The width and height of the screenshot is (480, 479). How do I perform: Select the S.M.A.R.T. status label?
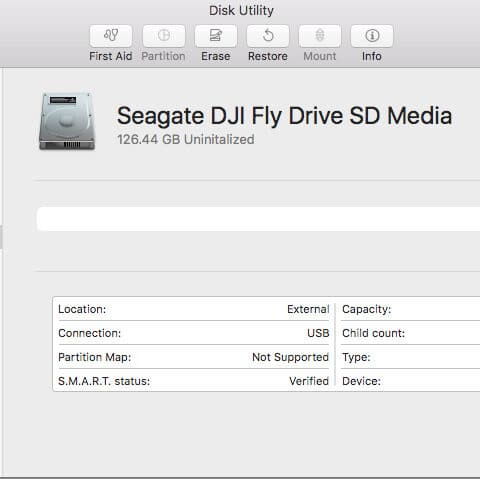104,381
